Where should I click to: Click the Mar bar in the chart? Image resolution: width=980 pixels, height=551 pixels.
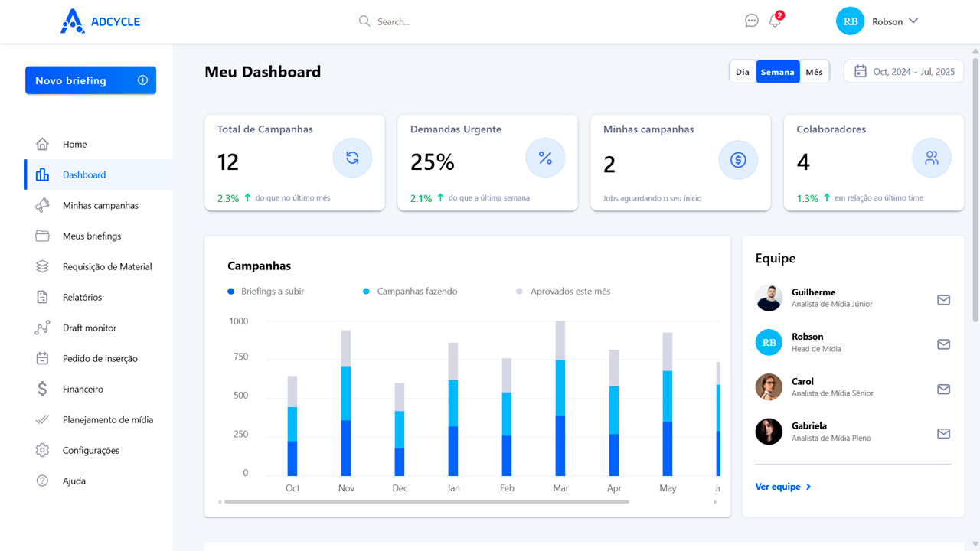coord(560,399)
